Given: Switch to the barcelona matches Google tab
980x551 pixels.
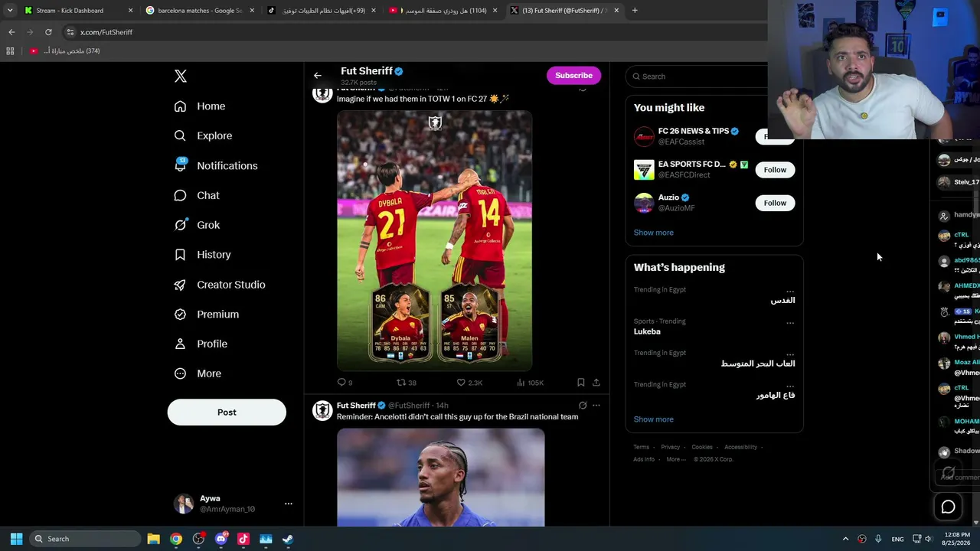Looking at the screenshot, I should click(200, 11).
